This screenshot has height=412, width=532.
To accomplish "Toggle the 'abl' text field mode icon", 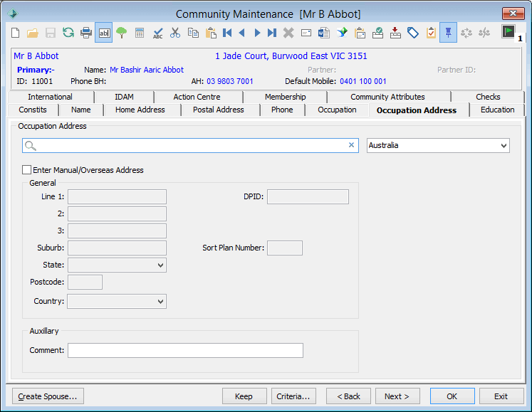I will pos(104,33).
